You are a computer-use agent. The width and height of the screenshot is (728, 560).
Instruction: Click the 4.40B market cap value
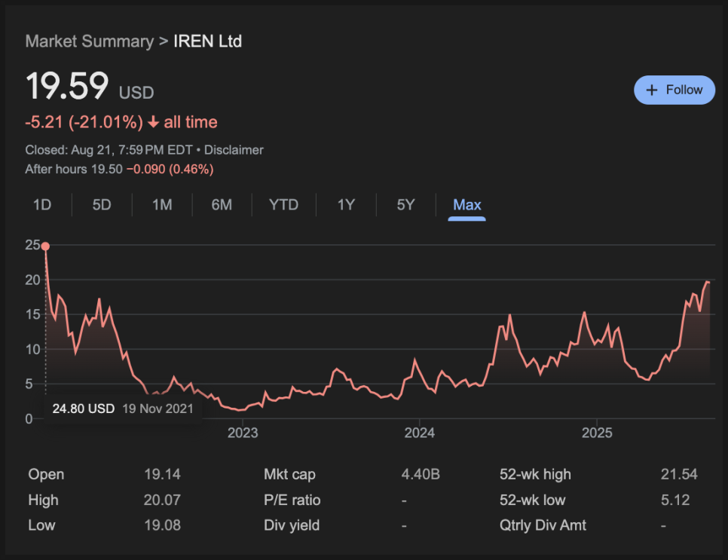point(421,474)
